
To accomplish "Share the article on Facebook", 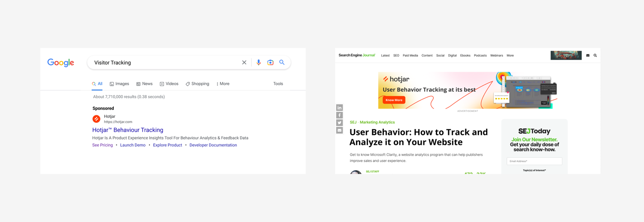I will click(340, 115).
